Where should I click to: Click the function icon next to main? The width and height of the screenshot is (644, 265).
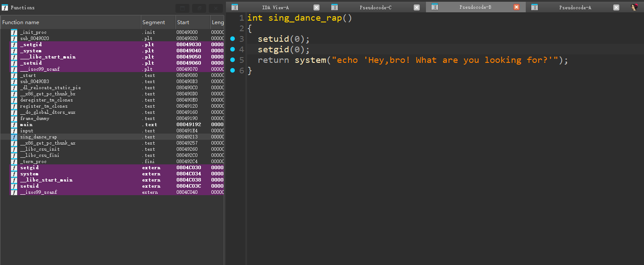(x=14, y=125)
